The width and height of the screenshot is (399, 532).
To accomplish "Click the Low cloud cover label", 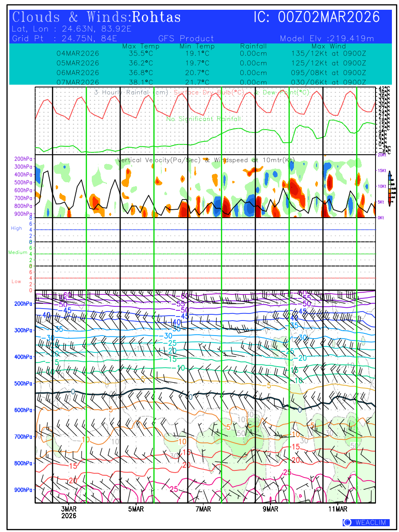I will click(x=16, y=282).
